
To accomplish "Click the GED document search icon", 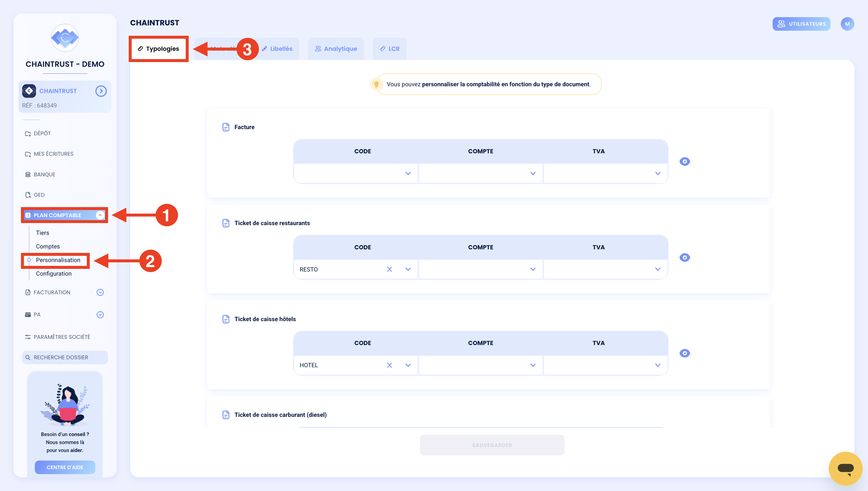I will [28, 195].
